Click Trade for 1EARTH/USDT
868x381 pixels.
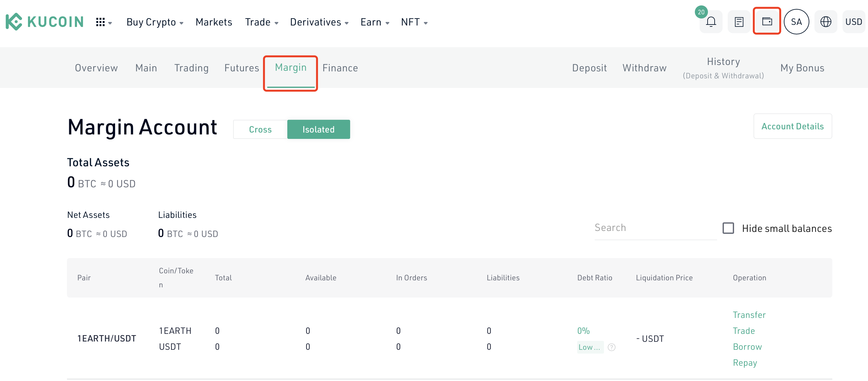pyautogui.click(x=744, y=331)
